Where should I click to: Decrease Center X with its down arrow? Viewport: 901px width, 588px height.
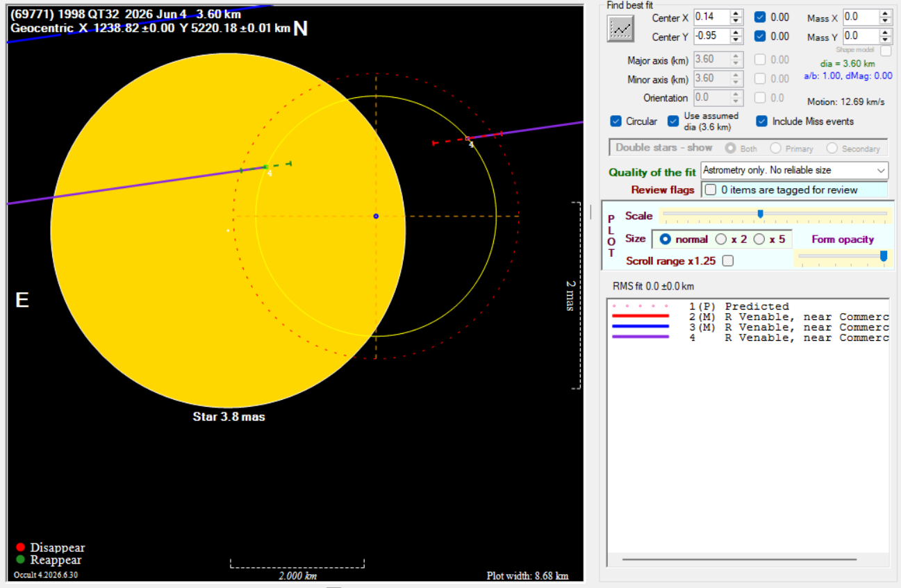[736, 22]
